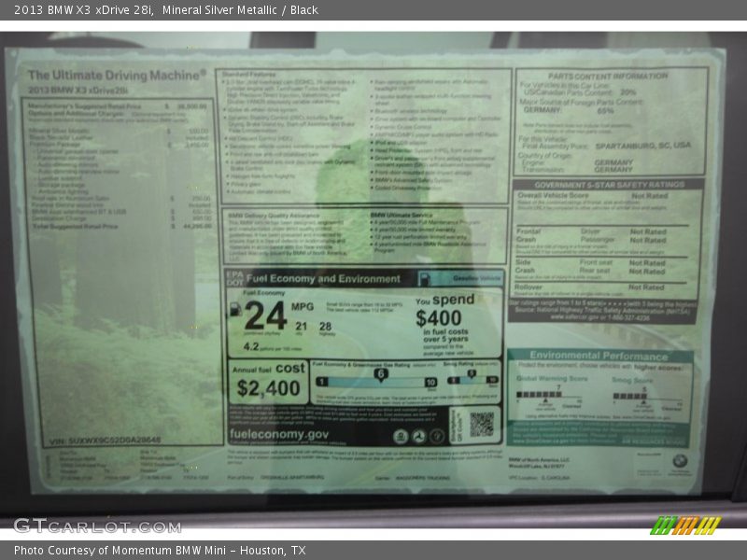The width and height of the screenshot is (747, 560).
Task: Click the 'Fuel Economy and Environment' header
Action: point(323,279)
